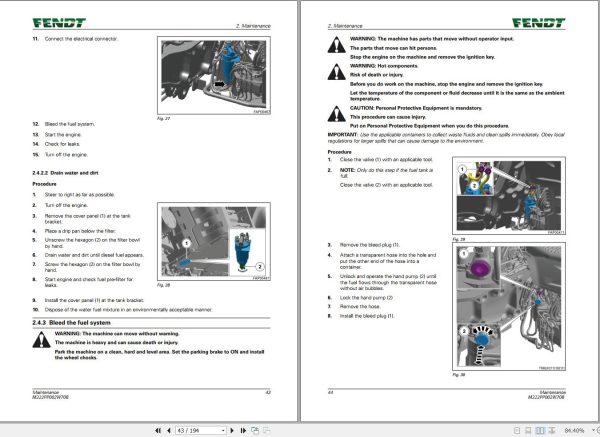
Task: Click the FENDT logo on right page
Action: pyautogui.click(x=538, y=23)
